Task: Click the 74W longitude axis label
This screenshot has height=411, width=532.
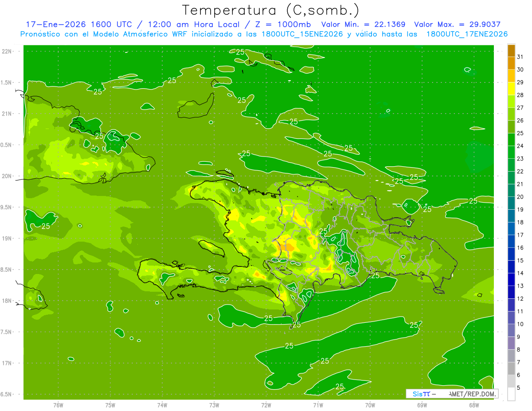Action: point(162,405)
